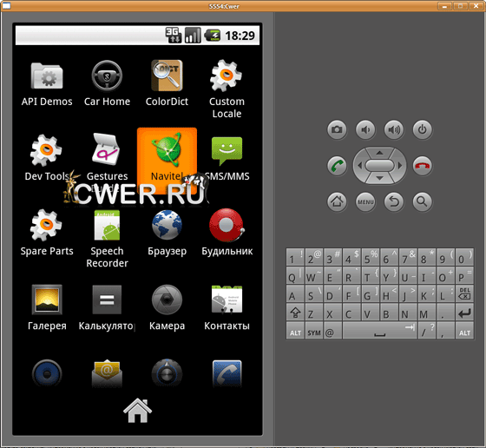Viewport: 486px width, 448px height.
Task: Click the D-pad right arrow
Action: (x=400, y=166)
